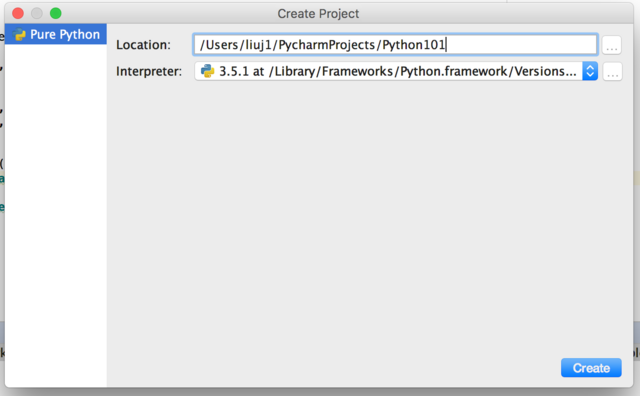Select the Pure Python project type
This screenshot has width=640, height=396.
tap(56, 34)
